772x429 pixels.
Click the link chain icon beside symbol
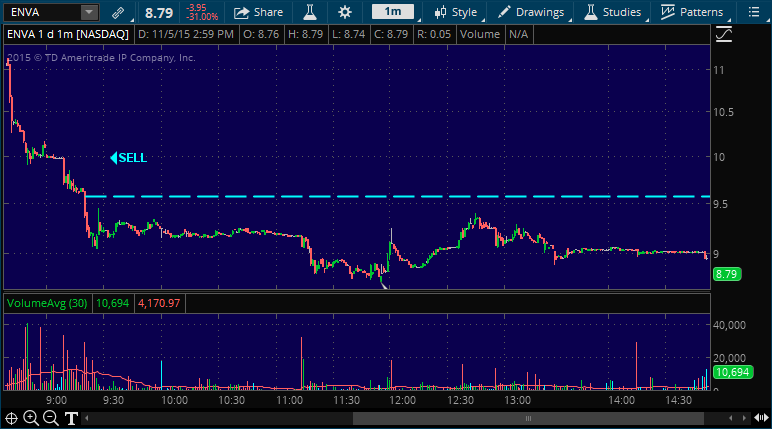(118, 12)
